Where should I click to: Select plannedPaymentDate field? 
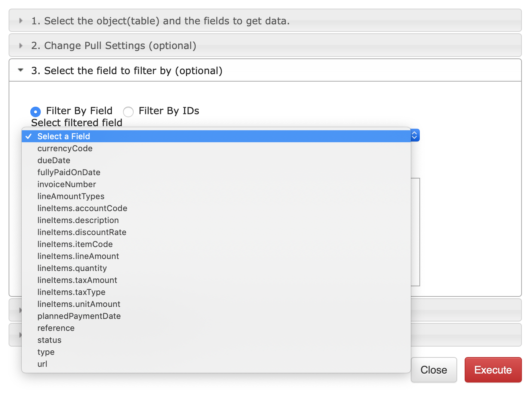[79, 316]
